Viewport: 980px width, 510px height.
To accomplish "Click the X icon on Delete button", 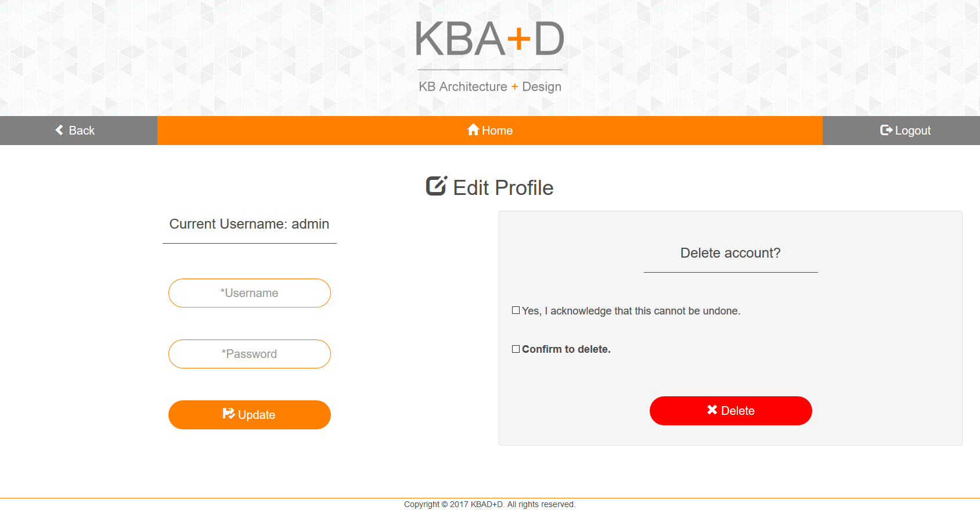I will click(x=712, y=410).
